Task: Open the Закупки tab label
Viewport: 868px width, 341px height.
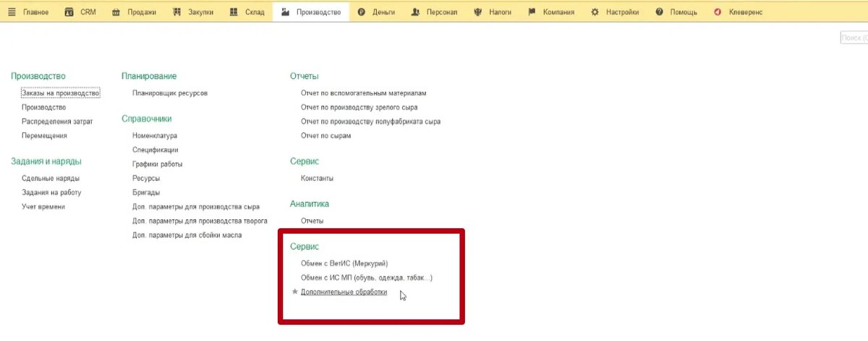Action: click(x=200, y=13)
